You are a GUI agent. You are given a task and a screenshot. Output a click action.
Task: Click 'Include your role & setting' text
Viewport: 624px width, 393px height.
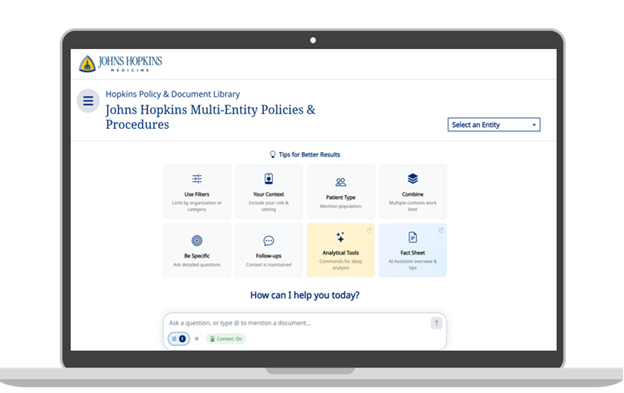click(x=269, y=206)
